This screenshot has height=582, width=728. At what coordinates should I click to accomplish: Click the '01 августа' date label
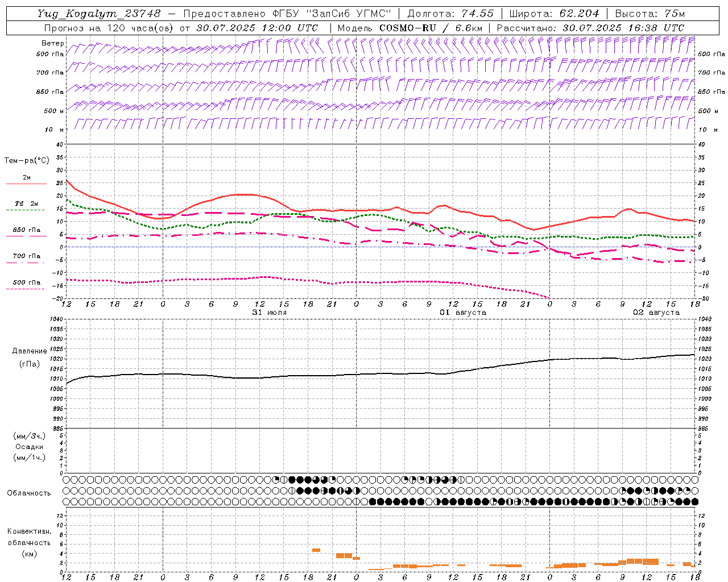(463, 313)
